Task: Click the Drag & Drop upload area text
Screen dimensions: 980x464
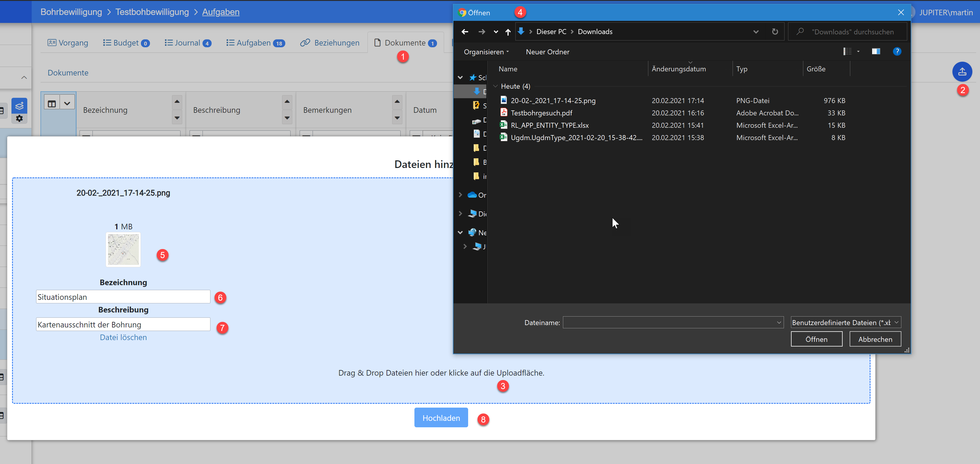Action: 441,373
